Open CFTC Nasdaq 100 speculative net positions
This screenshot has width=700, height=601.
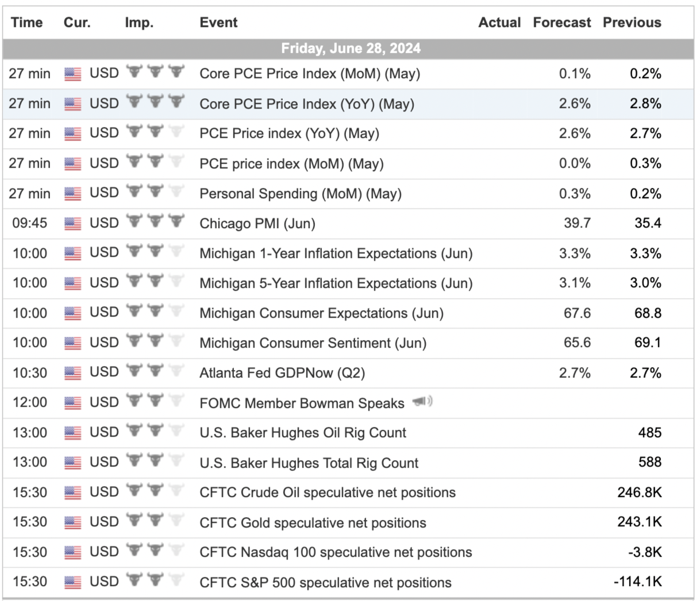point(336,552)
